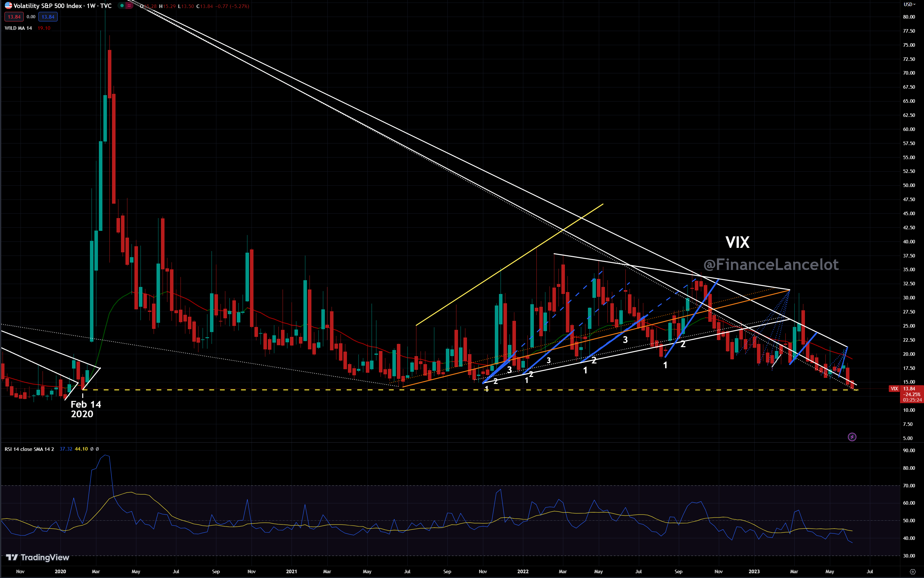The width and height of the screenshot is (924, 578).
Task: Click the 50.00 level on price scale
Action: [x=909, y=185]
